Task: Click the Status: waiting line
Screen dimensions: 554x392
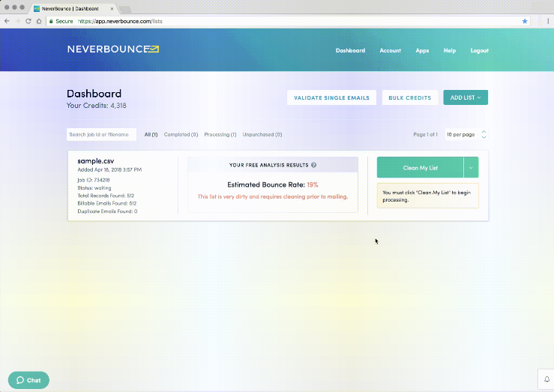Action: click(x=94, y=188)
